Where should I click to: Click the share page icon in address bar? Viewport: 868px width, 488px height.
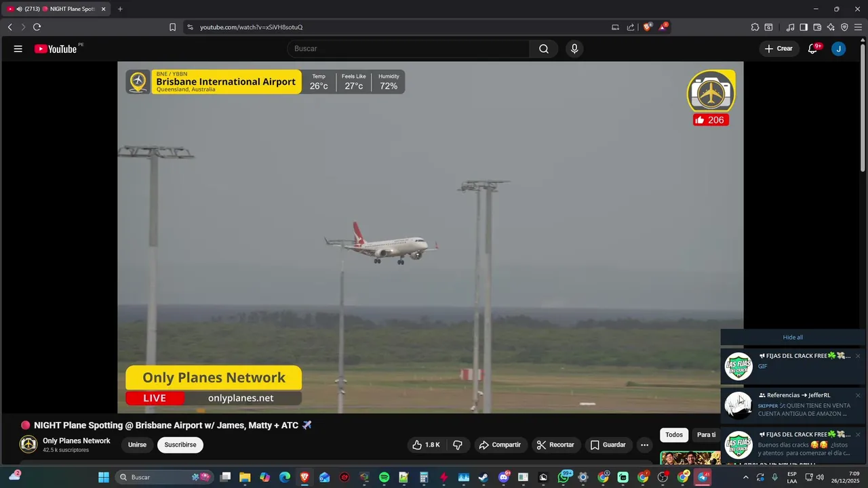pos(631,27)
